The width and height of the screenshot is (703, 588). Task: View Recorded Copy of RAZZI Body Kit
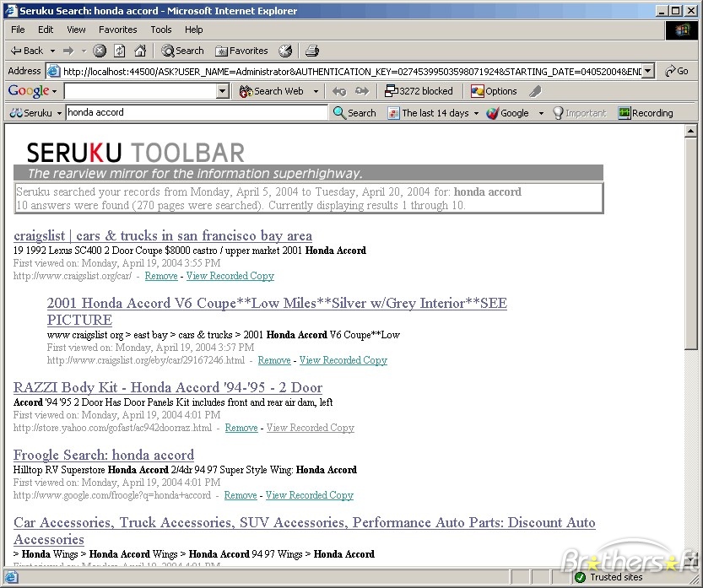coord(311,428)
